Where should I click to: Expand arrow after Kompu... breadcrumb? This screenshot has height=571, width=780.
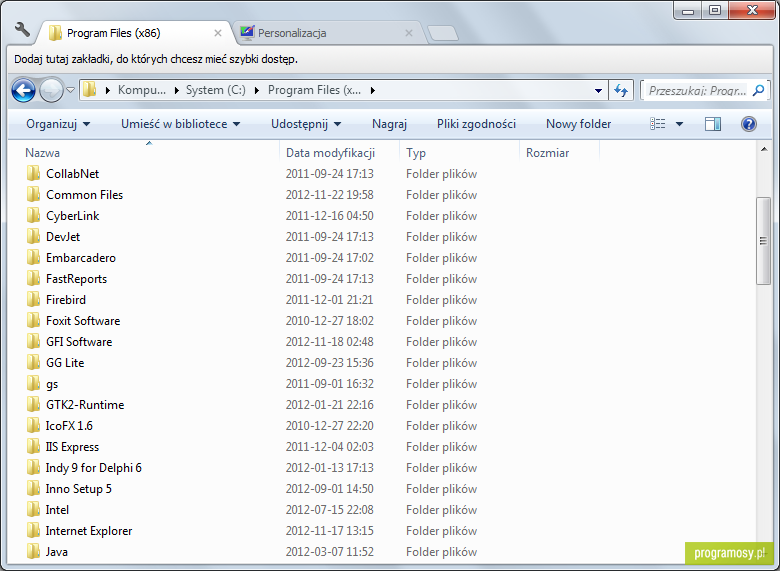[x=176, y=91]
